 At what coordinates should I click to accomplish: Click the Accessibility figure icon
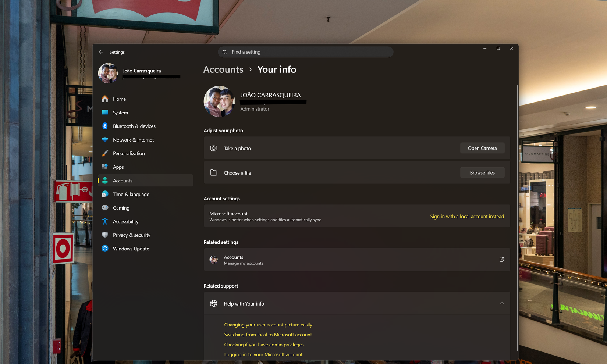105,221
